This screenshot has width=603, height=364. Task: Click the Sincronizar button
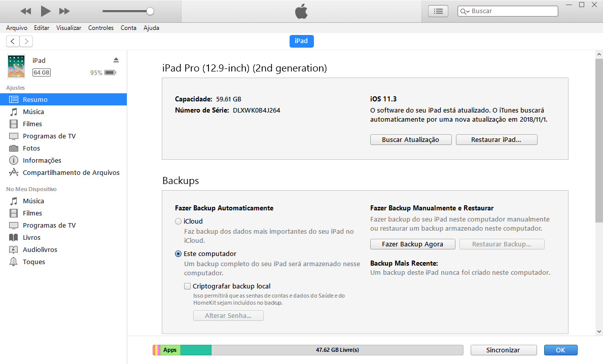[x=504, y=350]
